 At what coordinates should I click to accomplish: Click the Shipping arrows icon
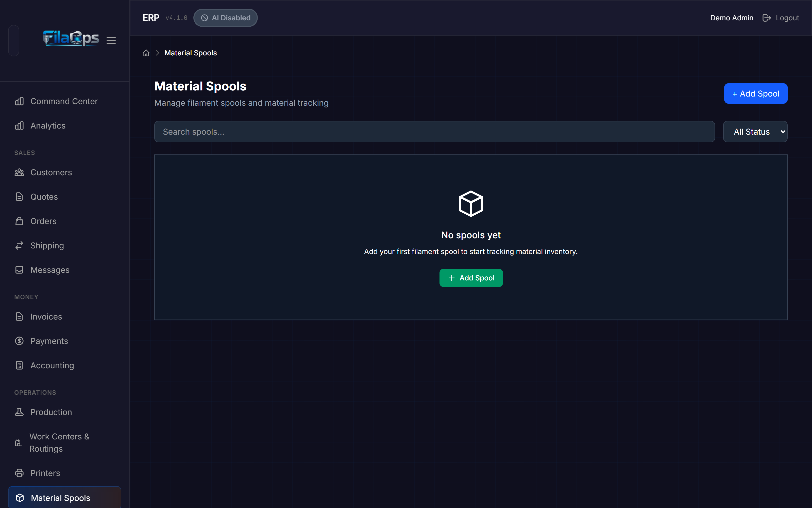[20, 246]
